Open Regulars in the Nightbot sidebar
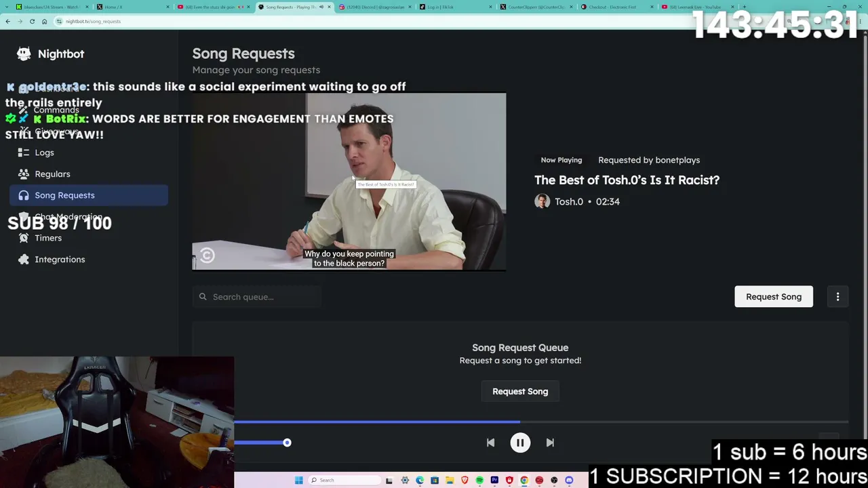This screenshot has height=488, width=868. pos(89,174)
